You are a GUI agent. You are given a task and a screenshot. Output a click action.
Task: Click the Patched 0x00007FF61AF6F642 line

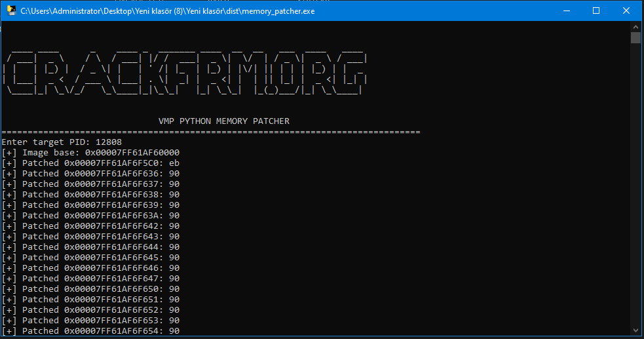(x=90, y=226)
